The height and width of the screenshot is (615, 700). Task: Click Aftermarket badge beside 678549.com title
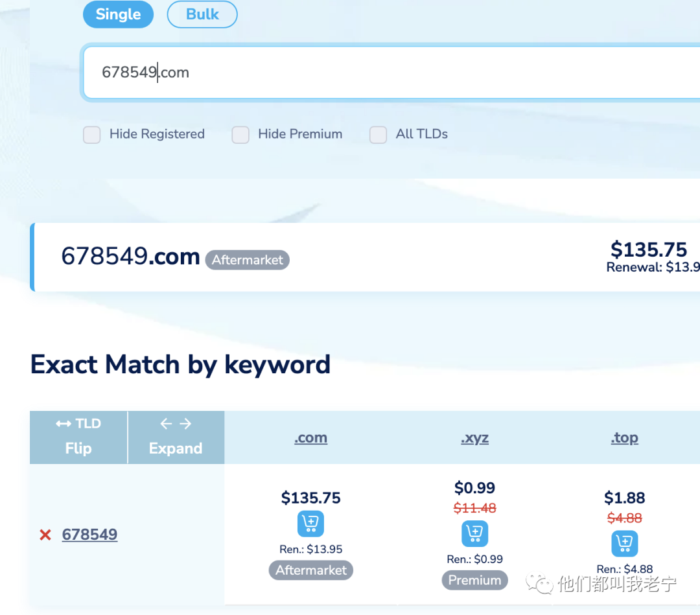coord(247,260)
